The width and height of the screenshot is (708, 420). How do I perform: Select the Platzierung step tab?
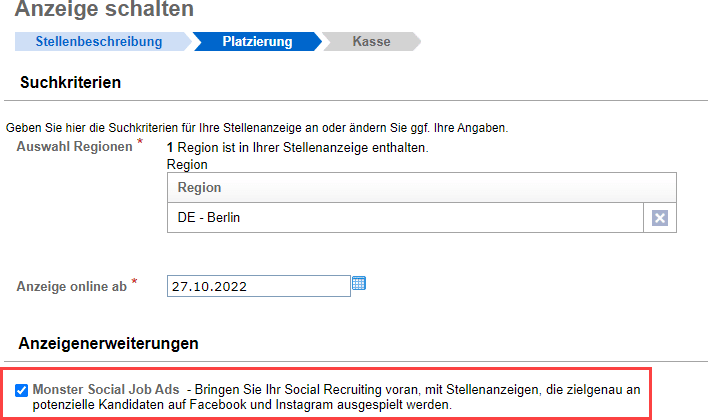257,42
